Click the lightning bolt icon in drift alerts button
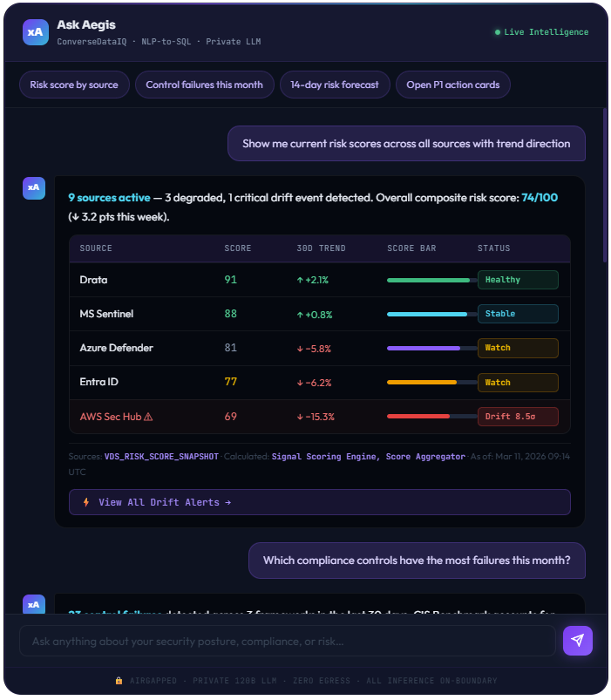The image size is (611, 700). click(86, 502)
